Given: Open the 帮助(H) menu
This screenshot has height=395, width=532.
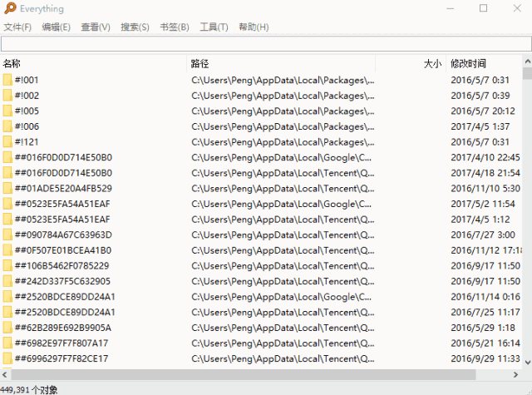Looking at the screenshot, I should [x=254, y=27].
